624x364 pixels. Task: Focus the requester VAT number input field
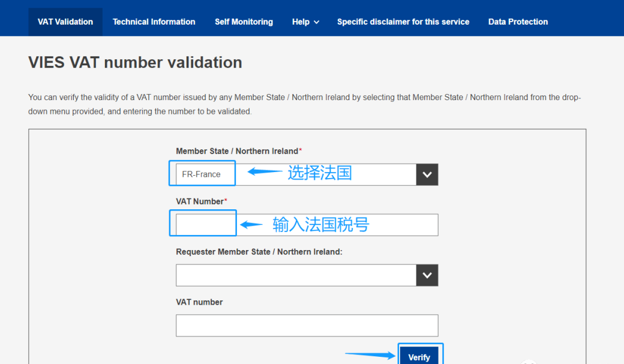pos(307,326)
